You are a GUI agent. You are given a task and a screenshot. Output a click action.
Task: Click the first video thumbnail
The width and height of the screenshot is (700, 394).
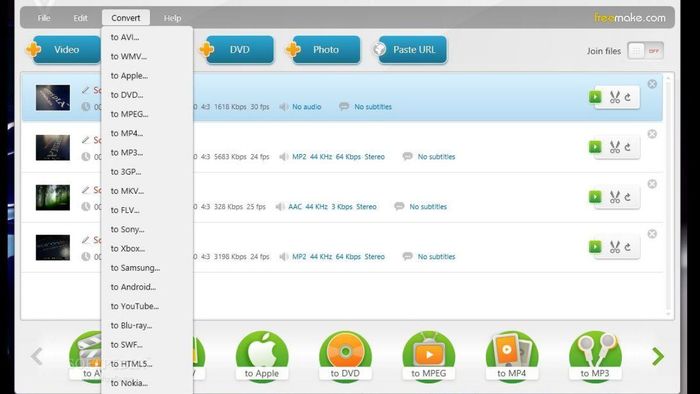[x=53, y=98]
